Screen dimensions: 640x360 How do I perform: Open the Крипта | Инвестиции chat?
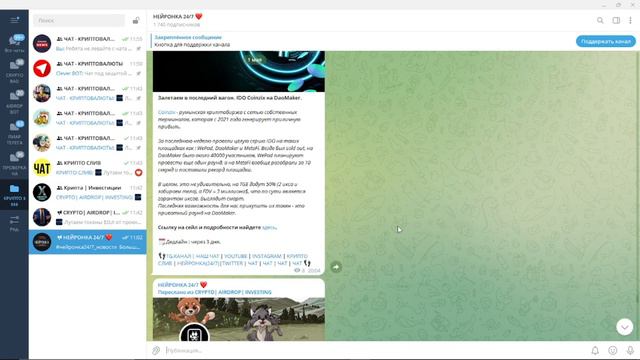[87, 192]
